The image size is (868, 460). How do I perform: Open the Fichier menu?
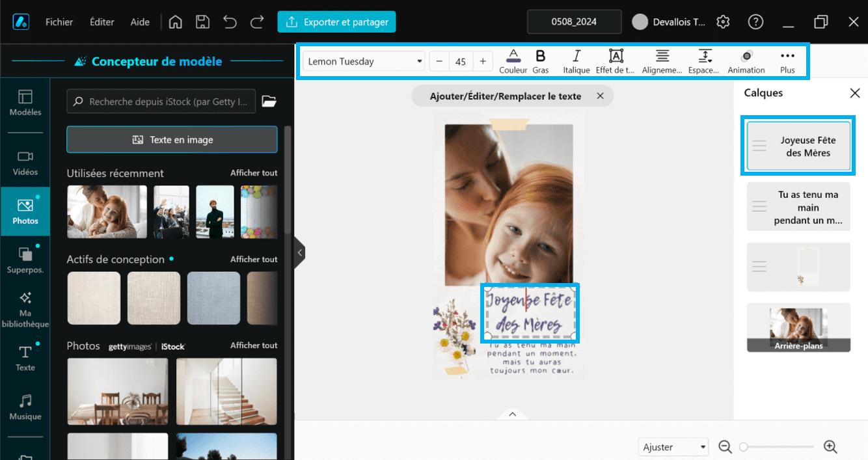point(59,21)
